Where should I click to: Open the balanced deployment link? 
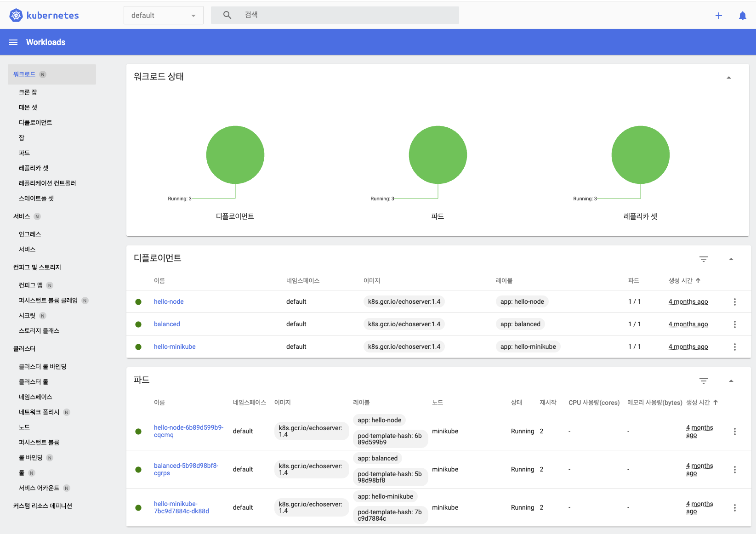coord(167,324)
